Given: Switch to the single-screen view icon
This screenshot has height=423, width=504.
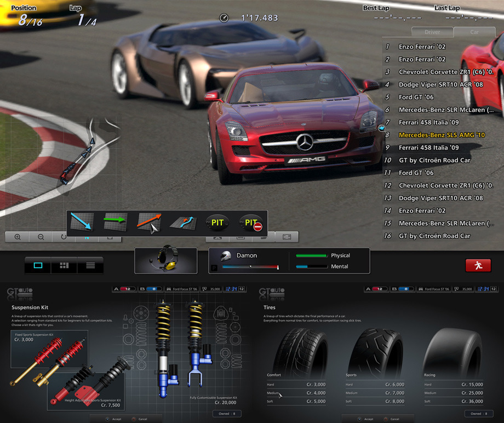Looking at the screenshot, I should 38,265.
